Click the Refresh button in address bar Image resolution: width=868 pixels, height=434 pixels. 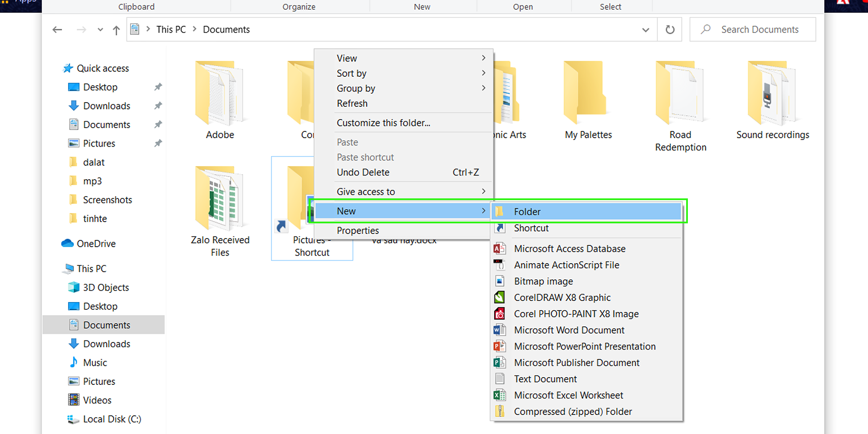670,30
